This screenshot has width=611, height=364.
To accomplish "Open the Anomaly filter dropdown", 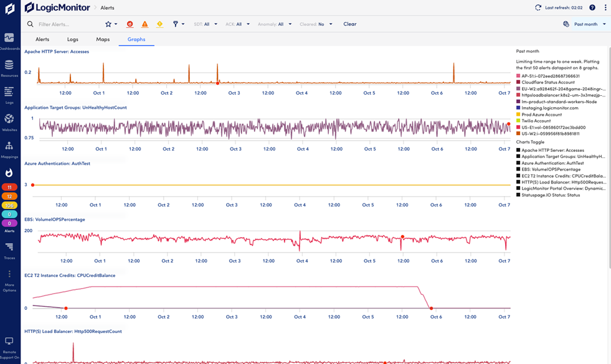I will (274, 24).
